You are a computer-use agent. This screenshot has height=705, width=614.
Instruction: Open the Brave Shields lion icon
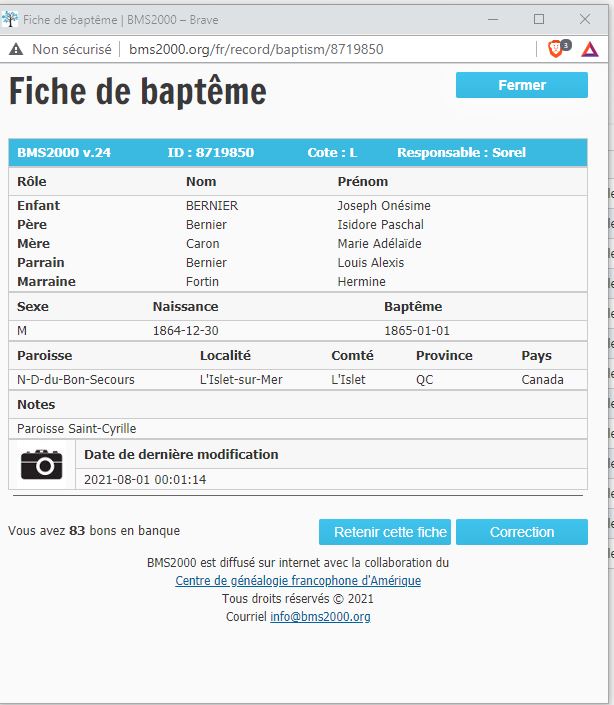(x=556, y=49)
